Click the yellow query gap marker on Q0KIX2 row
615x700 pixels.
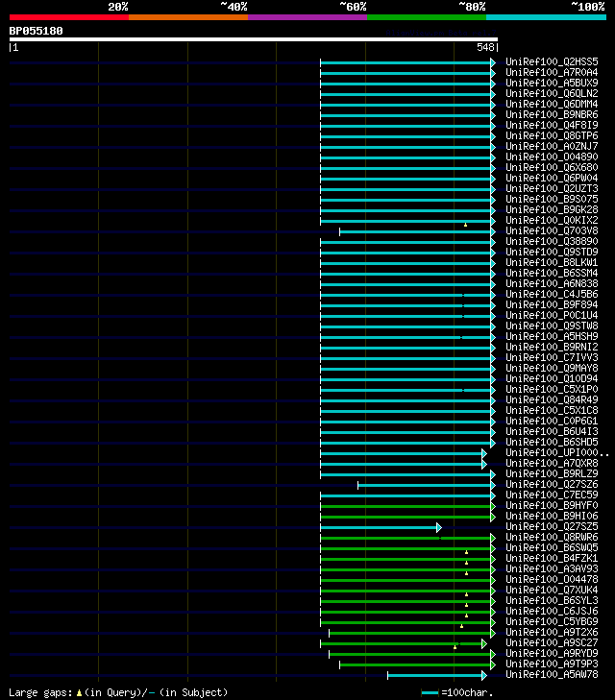[465, 225]
